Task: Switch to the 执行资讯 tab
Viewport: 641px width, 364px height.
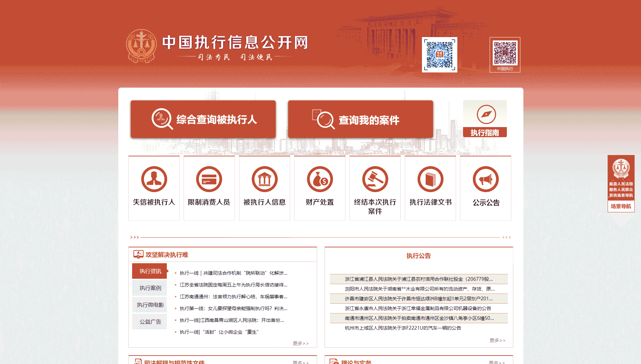Action: click(x=150, y=271)
